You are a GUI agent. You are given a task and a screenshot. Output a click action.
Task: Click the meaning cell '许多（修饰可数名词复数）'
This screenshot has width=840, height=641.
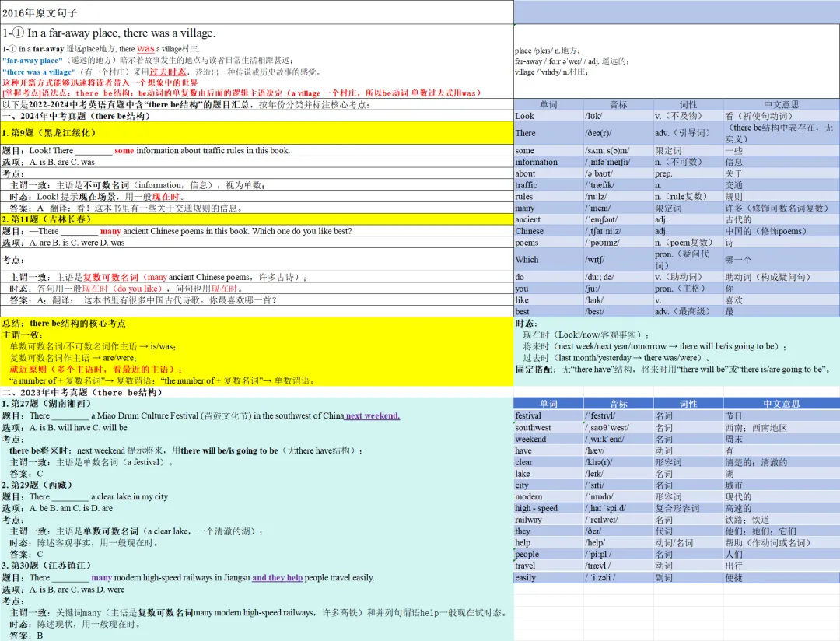point(782,208)
